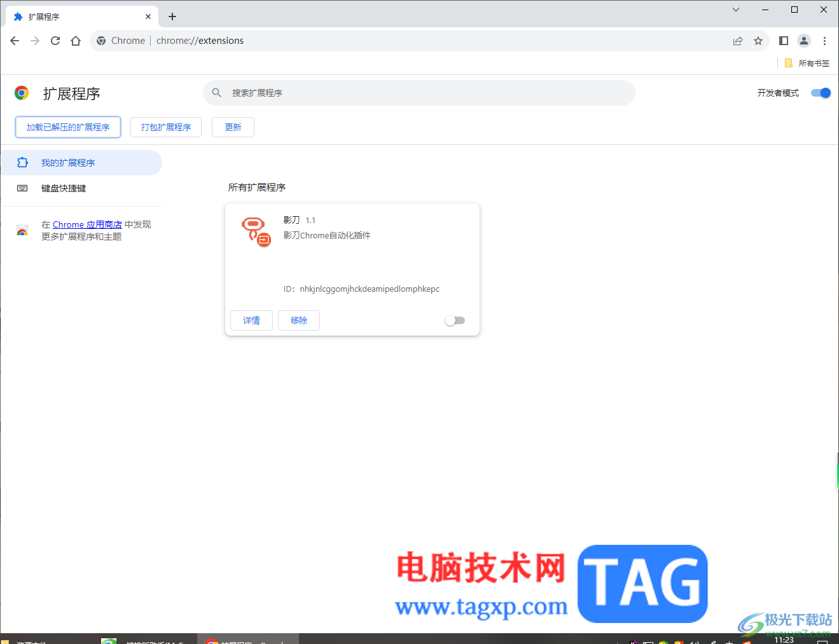Reload the extensions page
This screenshot has width=839, height=644.
pos(55,41)
